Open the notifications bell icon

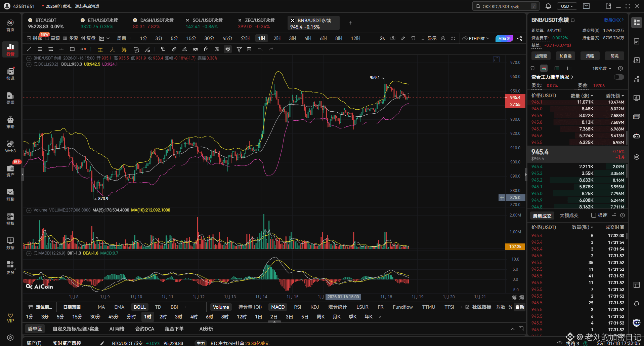click(x=548, y=6)
